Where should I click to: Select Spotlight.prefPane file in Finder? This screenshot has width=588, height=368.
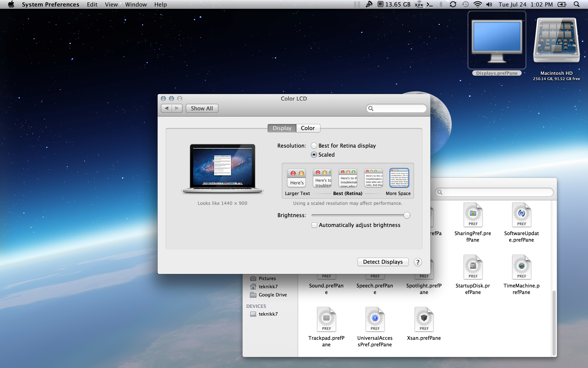424,285
